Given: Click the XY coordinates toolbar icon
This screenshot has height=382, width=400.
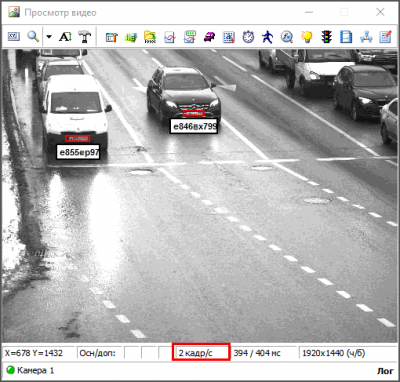Looking at the screenshot, I should (14, 36).
